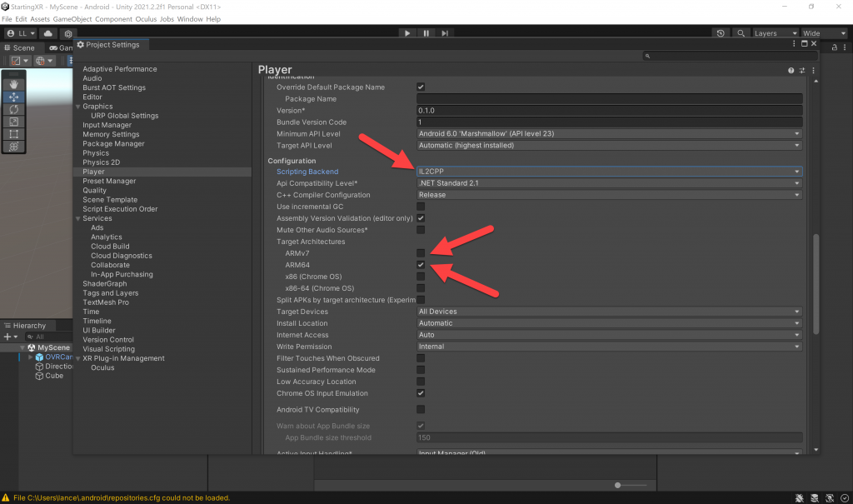Click the Project Settings search field
The height and width of the screenshot is (504, 853).
point(730,56)
